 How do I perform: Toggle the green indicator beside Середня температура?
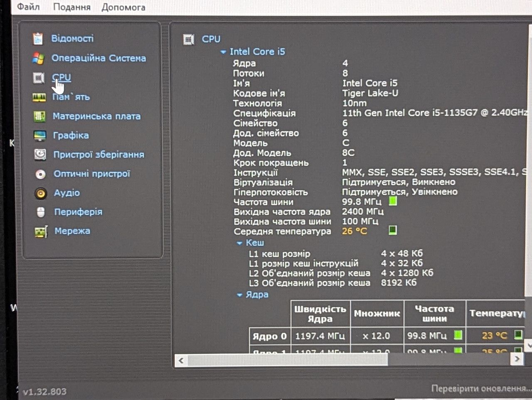point(392,230)
